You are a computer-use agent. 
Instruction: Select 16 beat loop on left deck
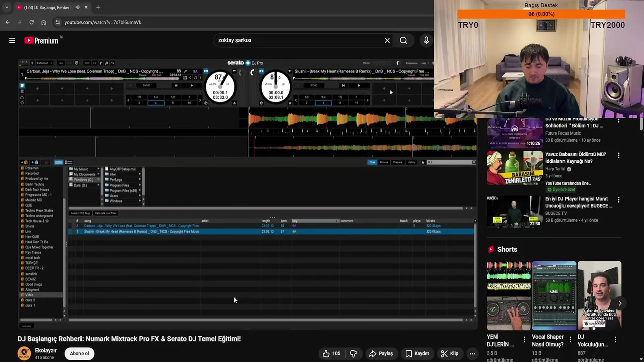tap(189, 103)
